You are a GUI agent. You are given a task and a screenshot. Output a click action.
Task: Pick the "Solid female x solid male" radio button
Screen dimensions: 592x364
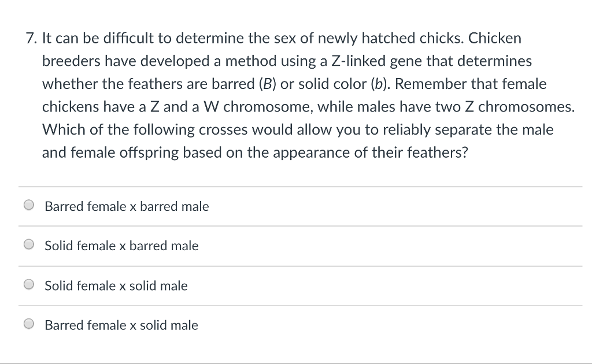29,285
